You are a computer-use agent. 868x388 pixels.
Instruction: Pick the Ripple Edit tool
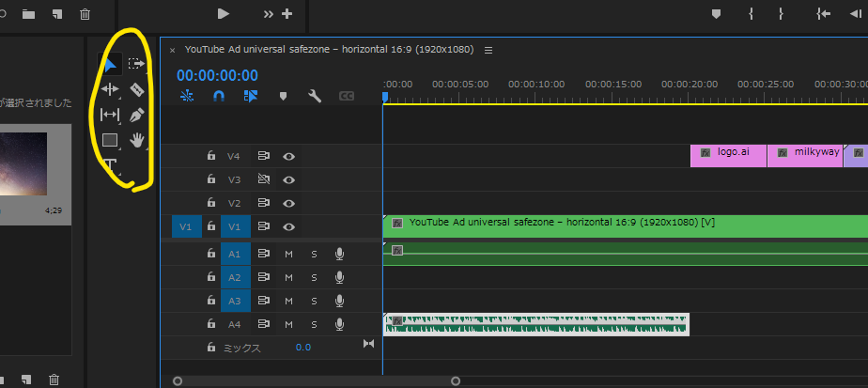(110, 90)
